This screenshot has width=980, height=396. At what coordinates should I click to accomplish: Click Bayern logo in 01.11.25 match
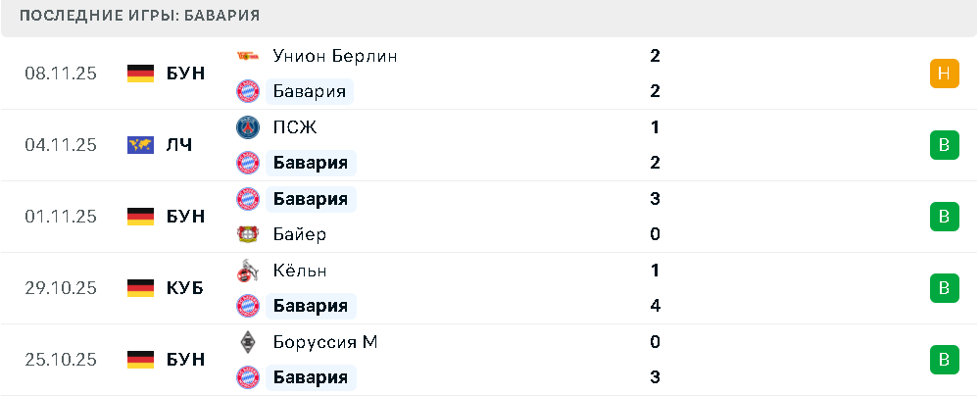pos(247,199)
